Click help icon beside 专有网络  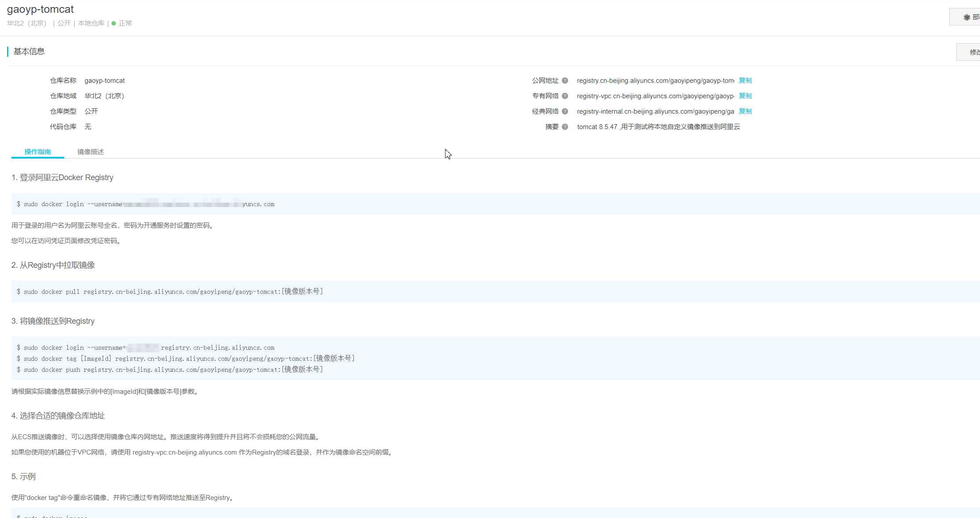tap(564, 96)
